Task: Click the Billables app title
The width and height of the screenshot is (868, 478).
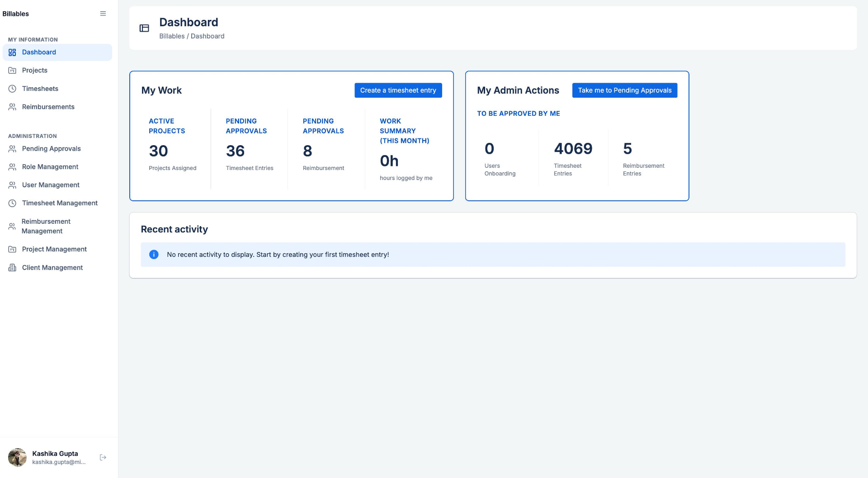Action: (x=16, y=14)
